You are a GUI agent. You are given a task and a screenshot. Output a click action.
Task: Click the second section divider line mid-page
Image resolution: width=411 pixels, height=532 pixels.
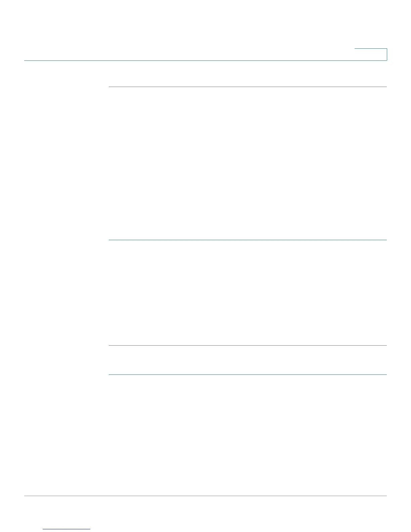click(x=248, y=240)
